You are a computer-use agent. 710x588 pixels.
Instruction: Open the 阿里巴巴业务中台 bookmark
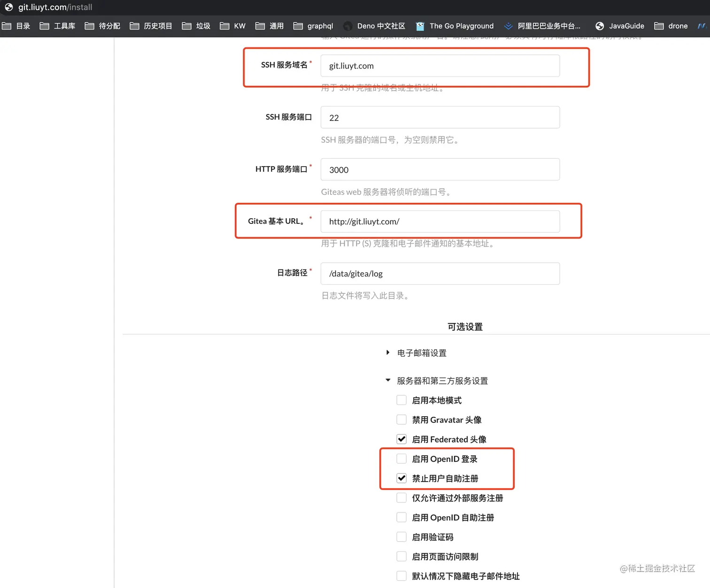tap(542, 26)
